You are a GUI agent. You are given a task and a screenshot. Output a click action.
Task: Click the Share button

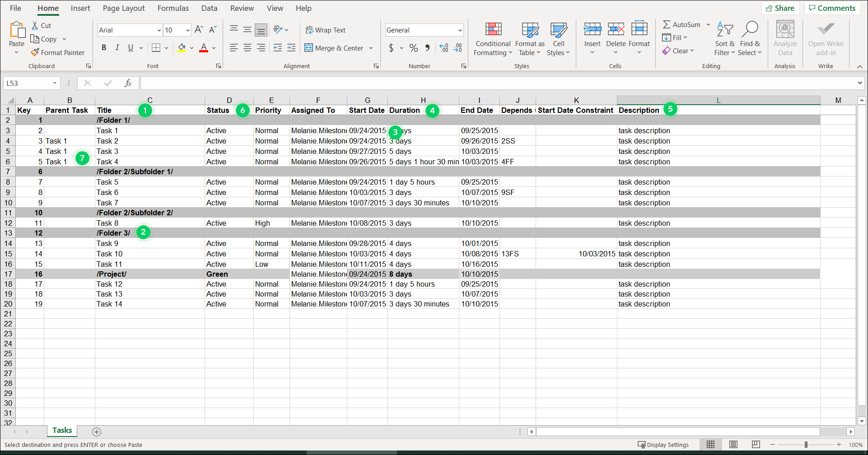[780, 8]
